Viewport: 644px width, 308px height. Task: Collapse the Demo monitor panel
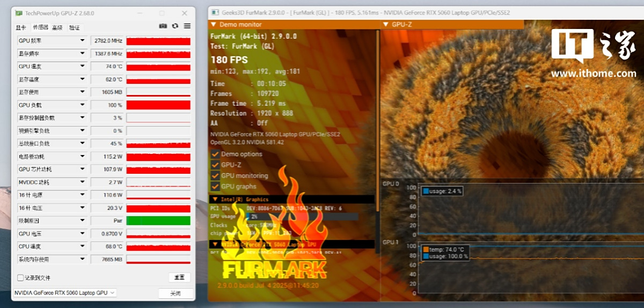coord(214,24)
